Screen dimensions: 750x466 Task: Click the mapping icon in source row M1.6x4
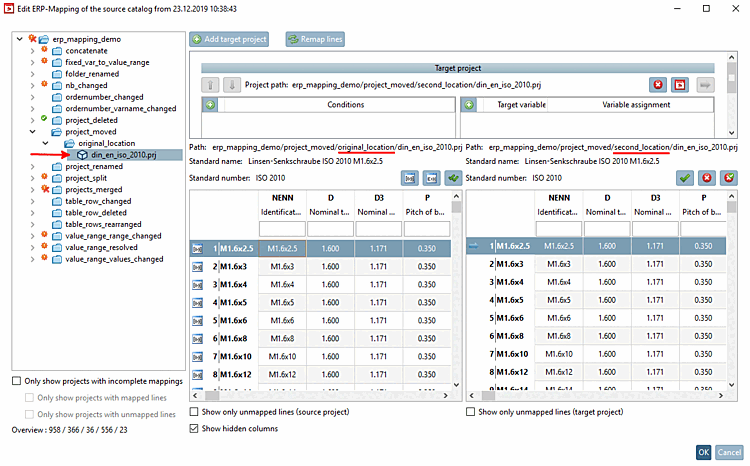[198, 283]
